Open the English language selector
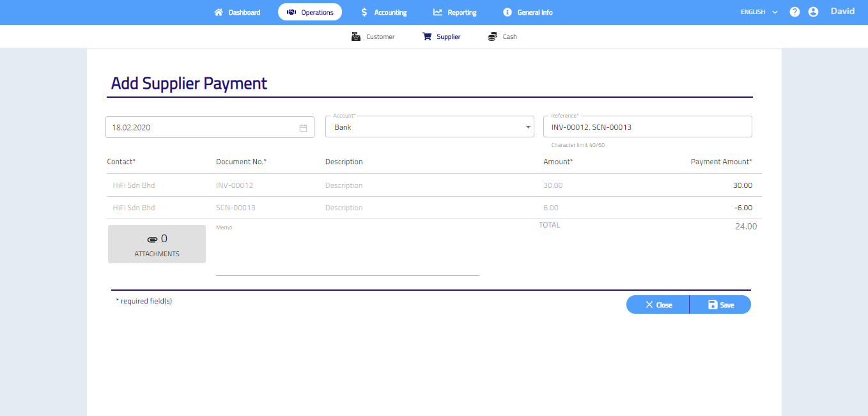Image resolution: width=868 pixels, height=416 pixels. pos(759,12)
